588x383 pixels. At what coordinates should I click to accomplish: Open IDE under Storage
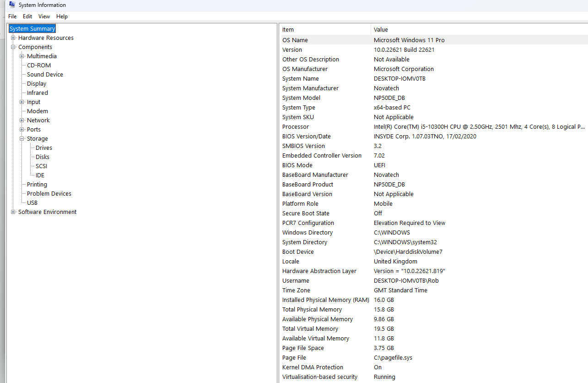pyautogui.click(x=40, y=175)
